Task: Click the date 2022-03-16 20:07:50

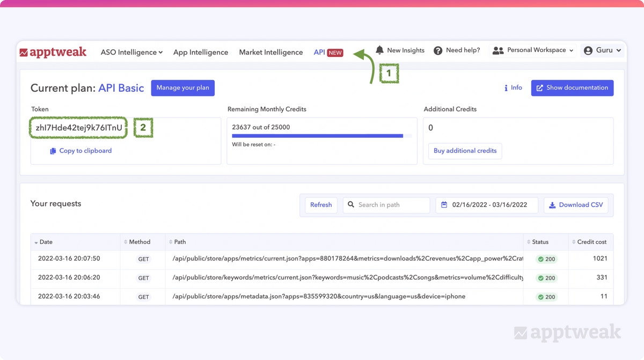Action: (69, 259)
